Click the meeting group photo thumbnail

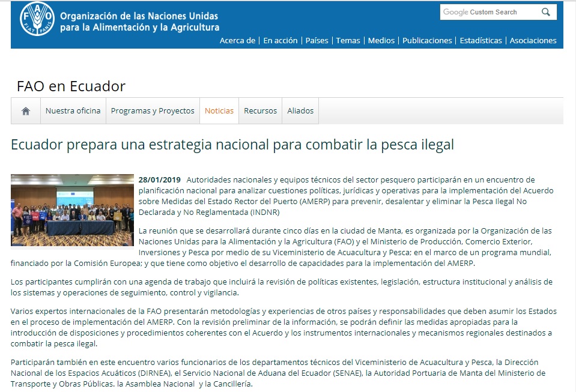pos(72,210)
